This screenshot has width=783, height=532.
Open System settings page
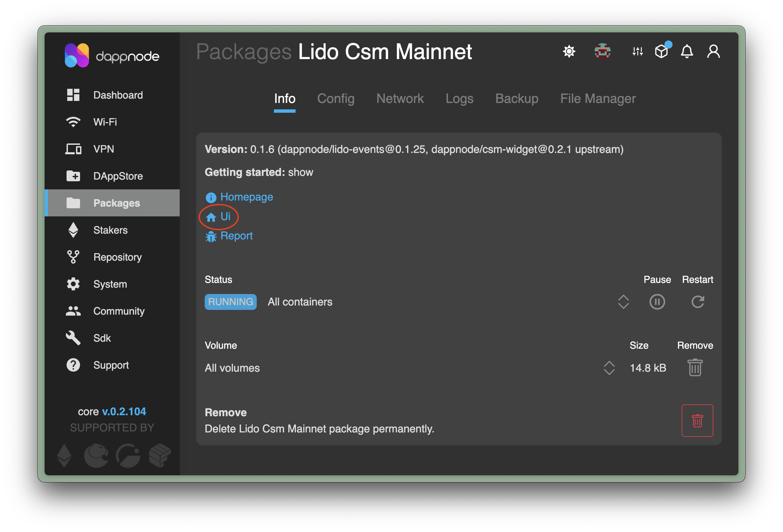tap(112, 284)
